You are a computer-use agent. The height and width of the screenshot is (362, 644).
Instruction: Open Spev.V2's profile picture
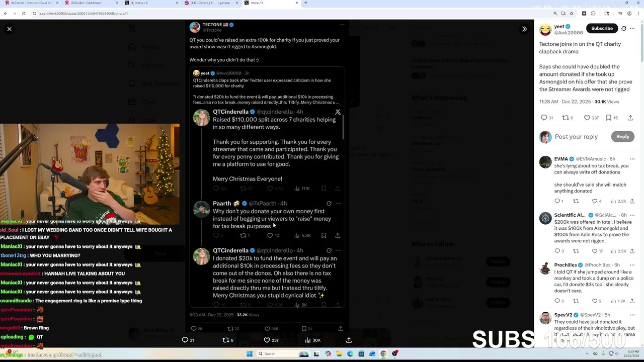click(x=545, y=318)
